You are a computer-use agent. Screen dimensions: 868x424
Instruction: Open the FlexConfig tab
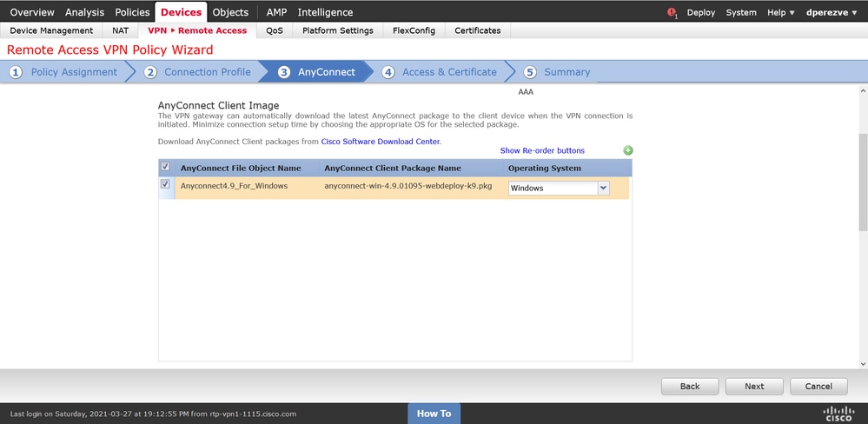[414, 30]
